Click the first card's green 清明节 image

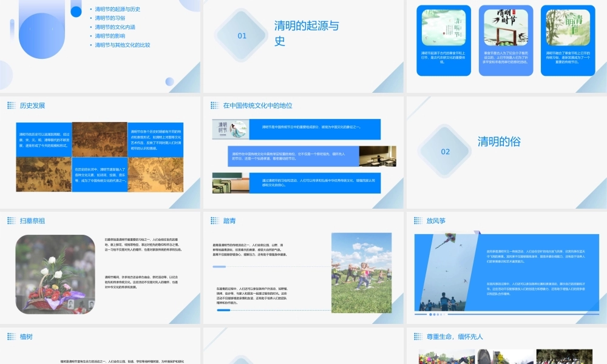click(x=444, y=27)
